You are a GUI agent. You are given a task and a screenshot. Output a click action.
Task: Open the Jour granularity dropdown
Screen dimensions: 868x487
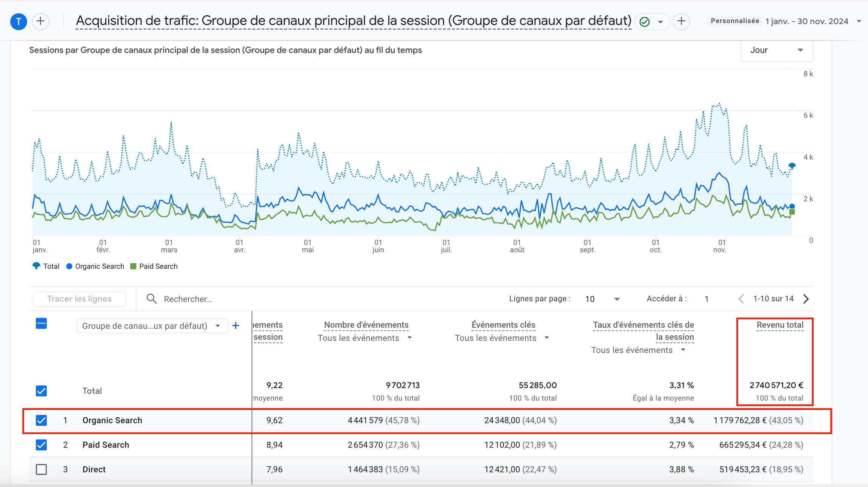click(x=777, y=50)
